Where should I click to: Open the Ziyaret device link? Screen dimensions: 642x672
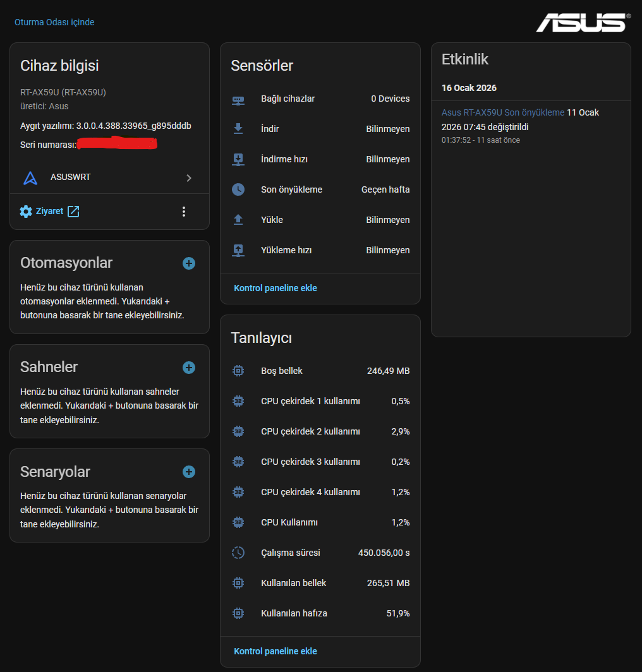coord(49,212)
